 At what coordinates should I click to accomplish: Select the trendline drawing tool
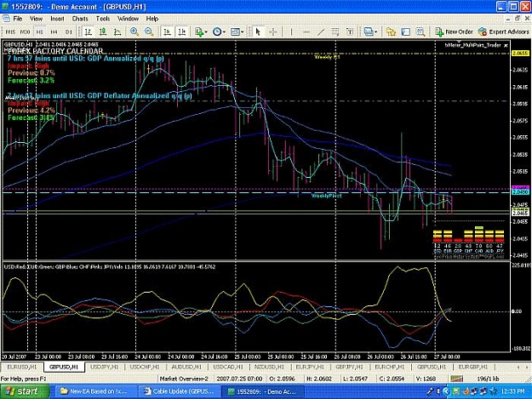click(x=321, y=31)
